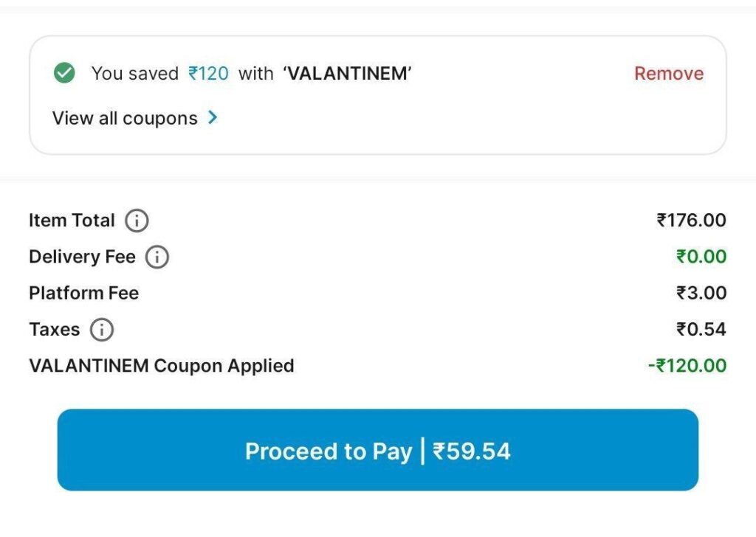The height and width of the screenshot is (537, 756).
Task: Click the ₹3.00 platform fee amount
Action: [x=701, y=293]
